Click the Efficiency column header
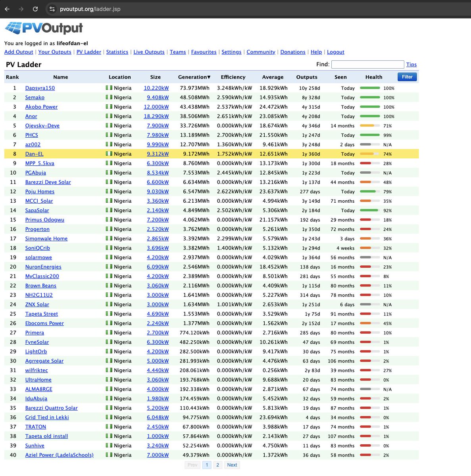The height and width of the screenshot is (476, 471). (x=233, y=77)
